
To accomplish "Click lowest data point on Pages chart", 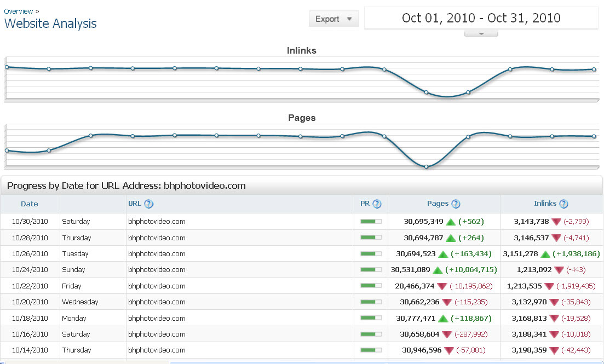I will [426, 166].
